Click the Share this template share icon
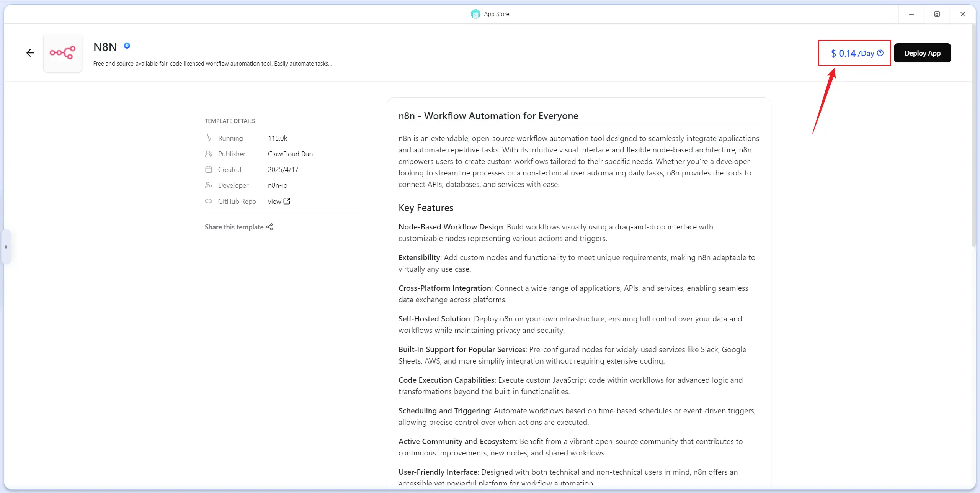The height and width of the screenshot is (493, 980). [x=270, y=227]
